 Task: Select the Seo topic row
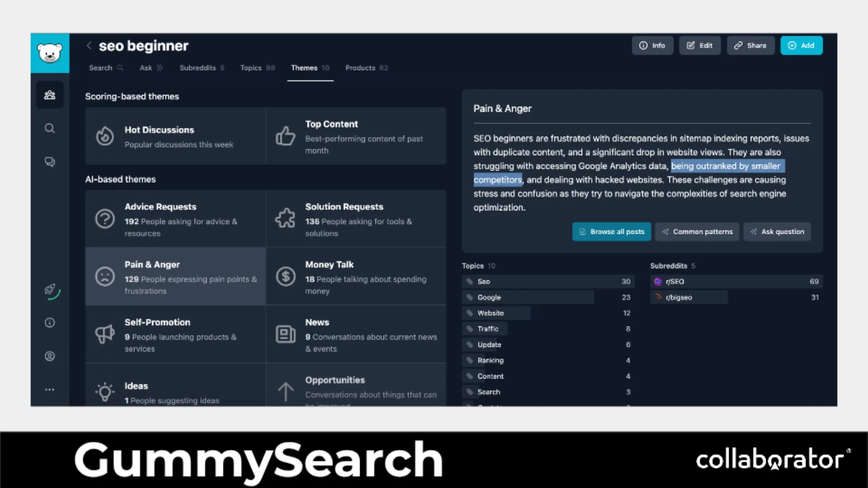tap(548, 281)
